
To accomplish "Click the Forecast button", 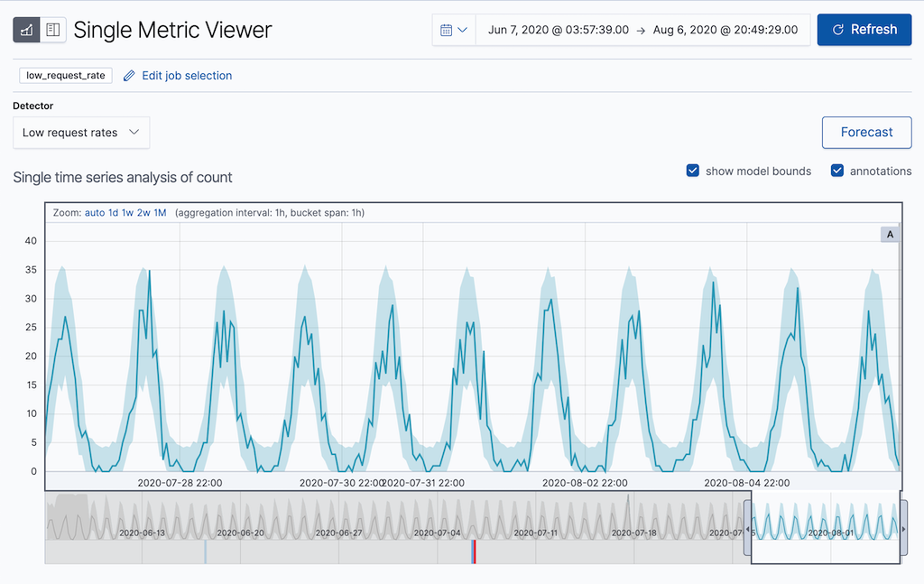I will (866, 132).
